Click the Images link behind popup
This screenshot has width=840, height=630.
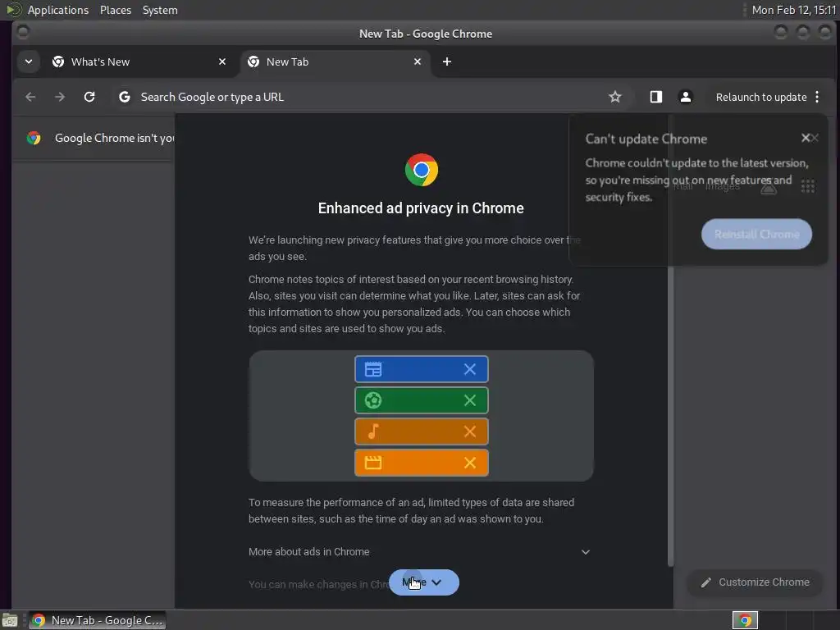(723, 186)
